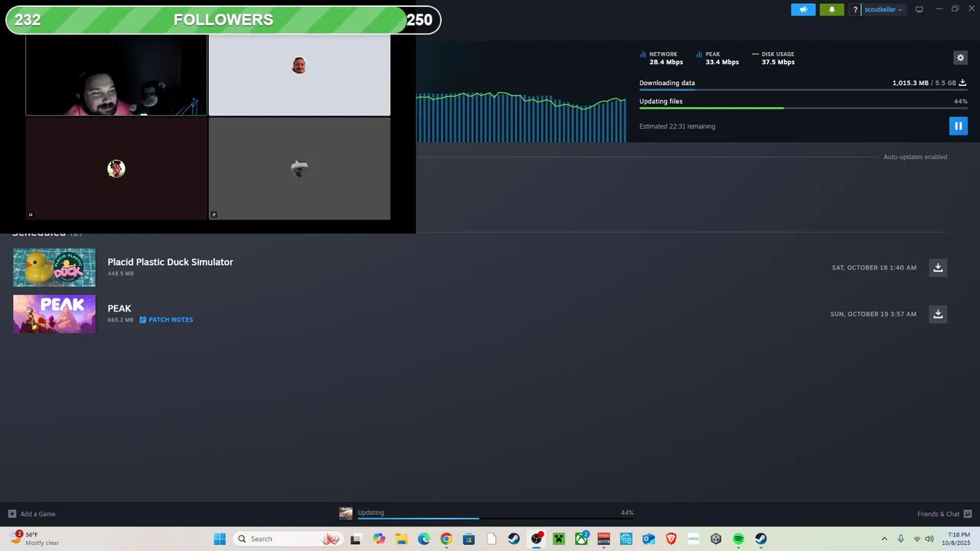
Task: Switch Steam to Big Picture mode
Action: point(919,9)
